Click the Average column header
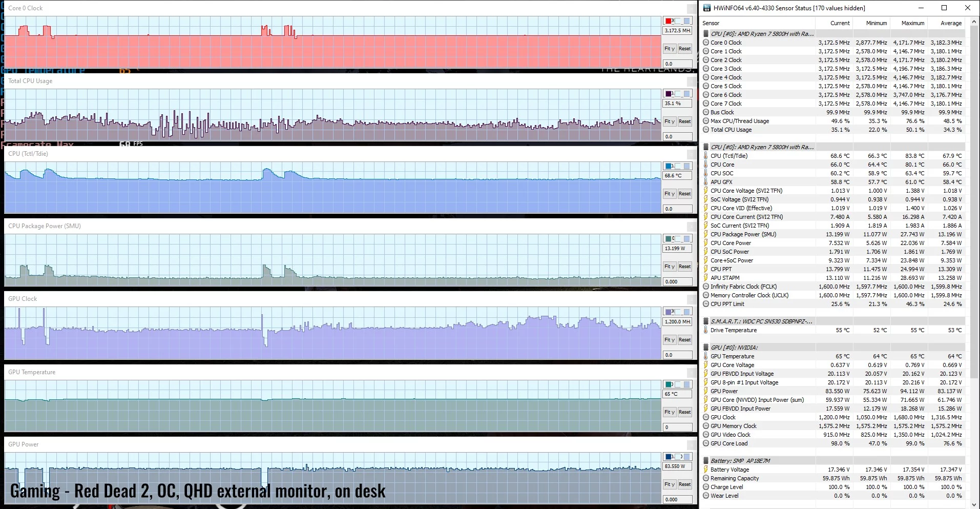This screenshot has width=980, height=509. coord(950,23)
